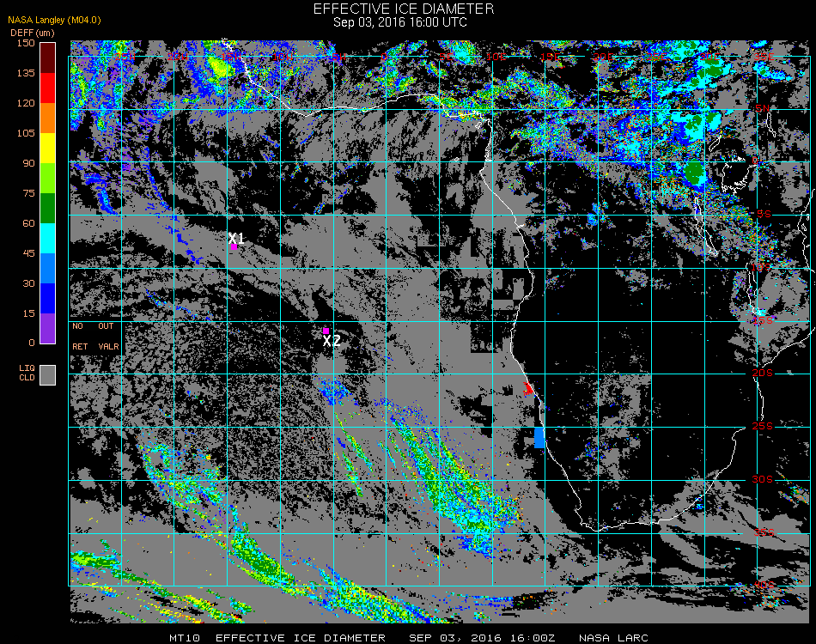Select the yellow 90–105 legend swatch

pyautogui.click(x=48, y=149)
